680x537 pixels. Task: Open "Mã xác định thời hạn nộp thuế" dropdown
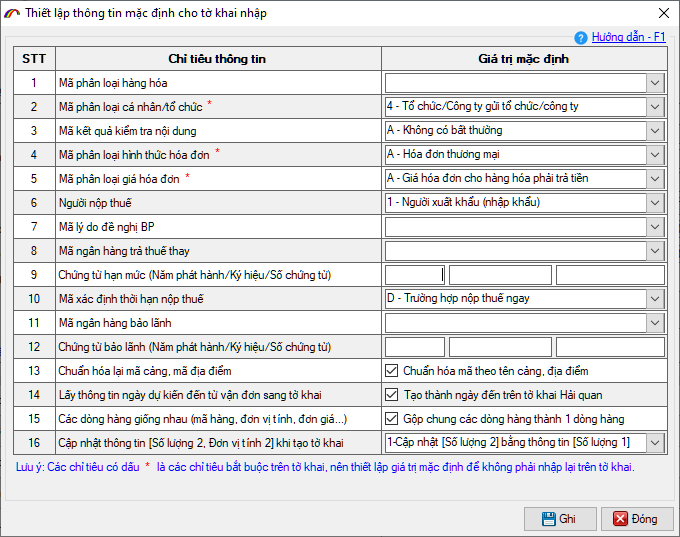click(x=655, y=299)
